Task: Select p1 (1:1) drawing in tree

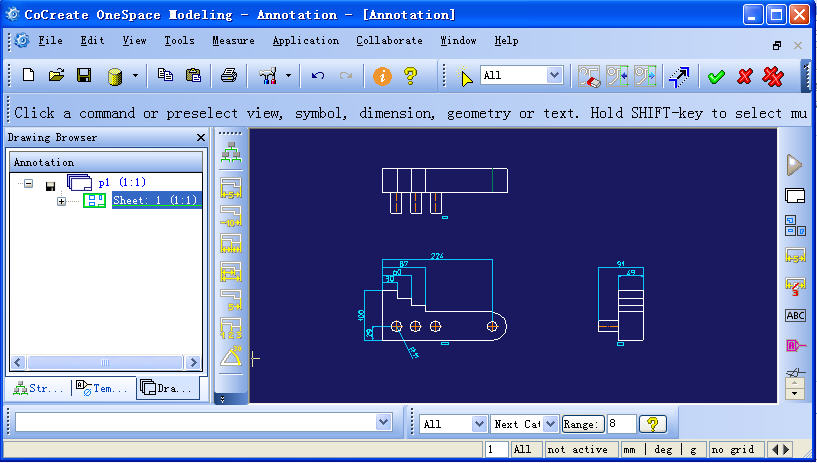Action: pyautogui.click(x=122, y=182)
